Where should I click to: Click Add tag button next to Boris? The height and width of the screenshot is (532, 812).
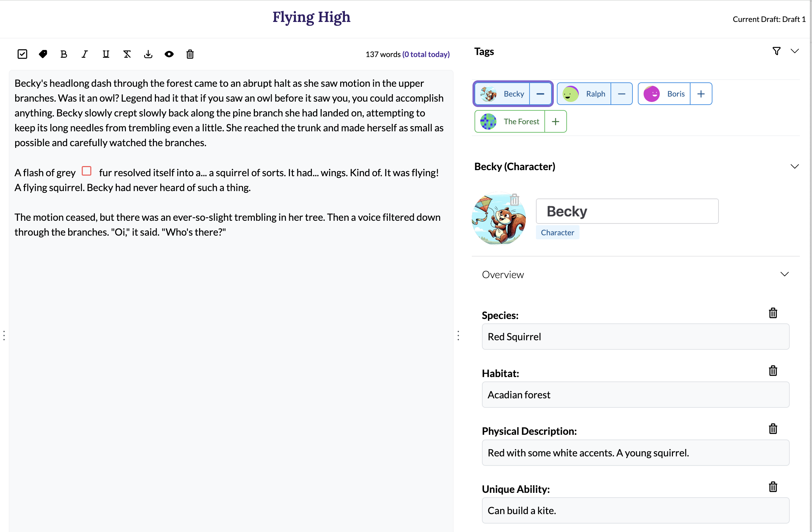pos(700,93)
